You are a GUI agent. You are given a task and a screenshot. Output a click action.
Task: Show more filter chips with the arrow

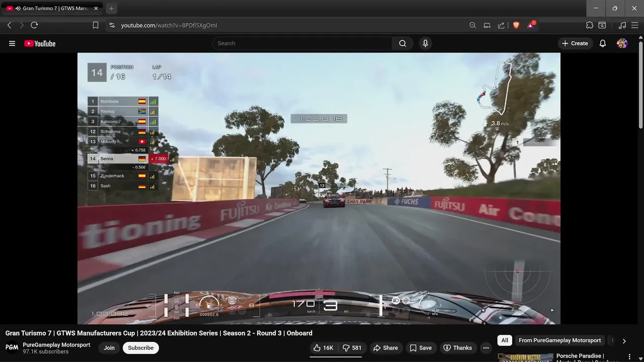[x=624, y=341]
